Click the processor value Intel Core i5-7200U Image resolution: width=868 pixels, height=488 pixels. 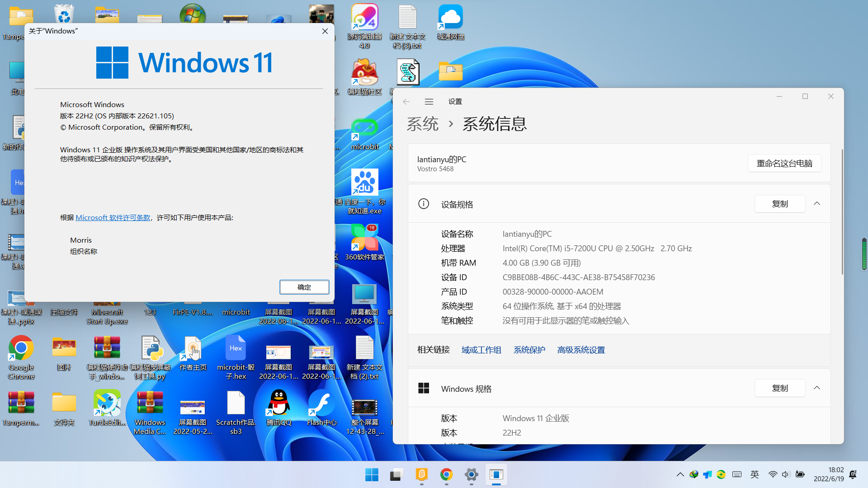597,249
